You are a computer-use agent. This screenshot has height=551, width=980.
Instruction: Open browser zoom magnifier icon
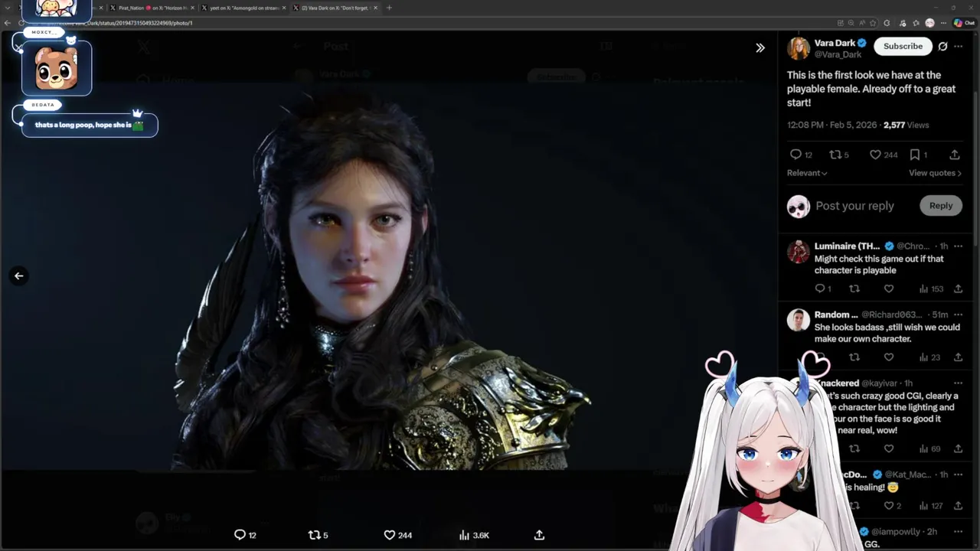pos(851,23)
